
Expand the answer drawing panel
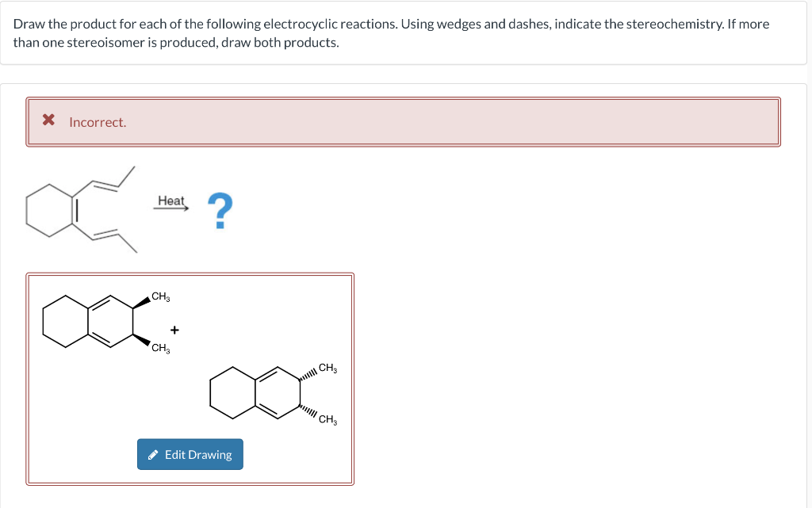[x=190, y=379]
